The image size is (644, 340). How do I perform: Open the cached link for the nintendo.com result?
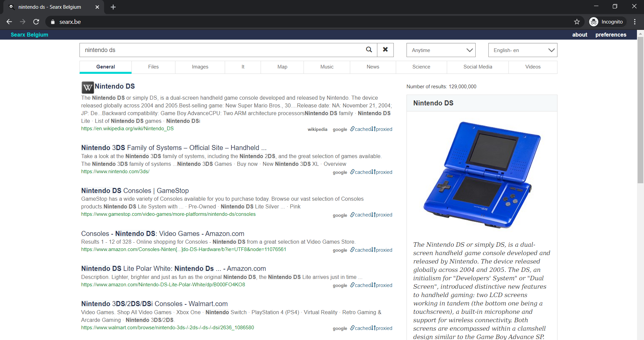(x=361, y=172)
